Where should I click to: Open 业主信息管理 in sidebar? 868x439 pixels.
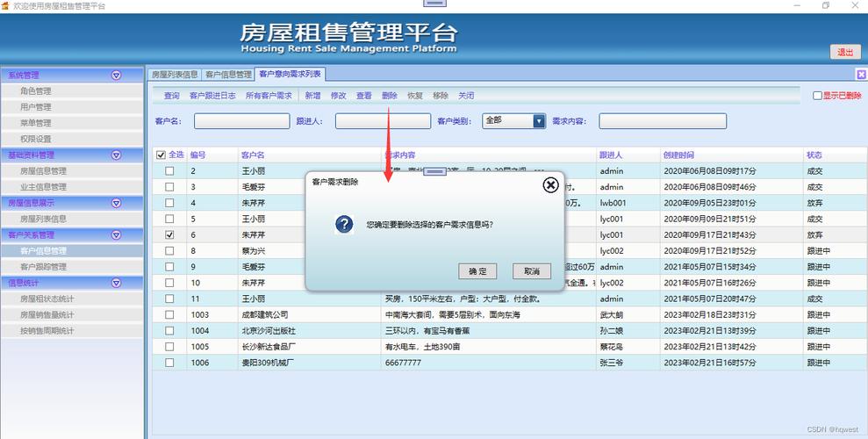pos(43,187)
